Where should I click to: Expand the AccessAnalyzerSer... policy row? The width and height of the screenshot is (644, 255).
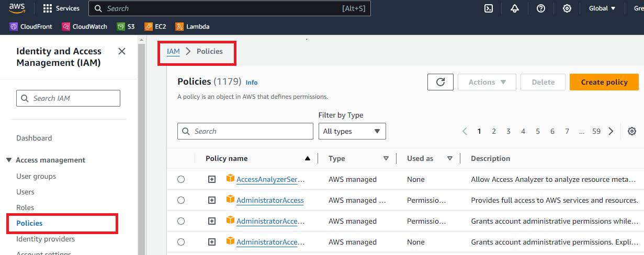tap(212, 179)
